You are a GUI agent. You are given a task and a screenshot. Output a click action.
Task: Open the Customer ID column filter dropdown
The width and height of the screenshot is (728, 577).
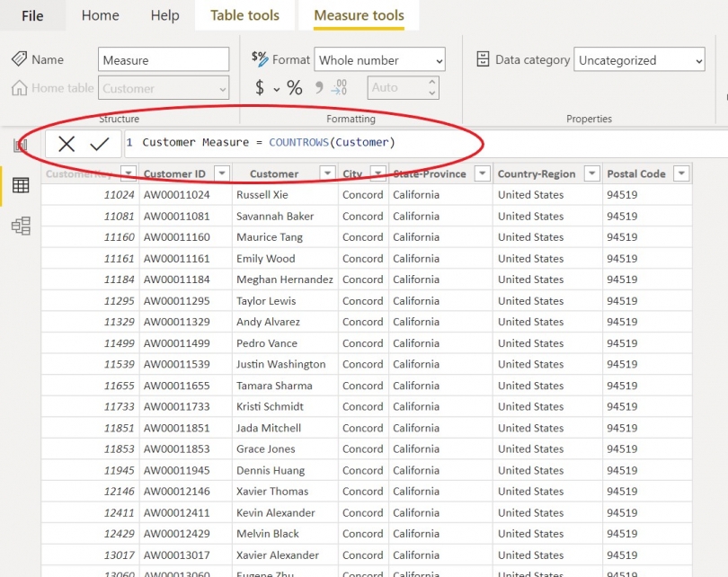point(220,173)
